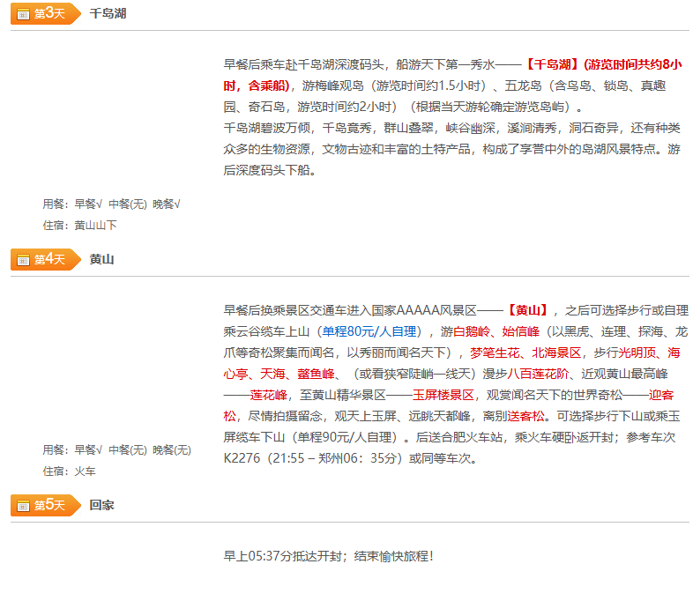
Task: Click the calendar icon on the 第5天 badge
Action: [x=23, y=506]
